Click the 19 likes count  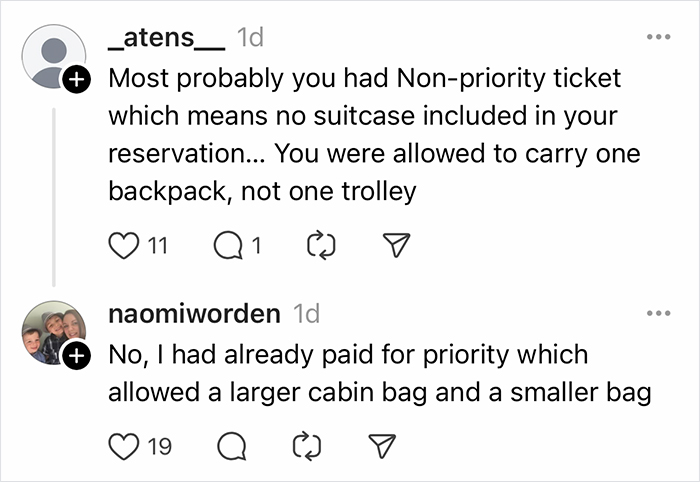click(x=159, y=447)
